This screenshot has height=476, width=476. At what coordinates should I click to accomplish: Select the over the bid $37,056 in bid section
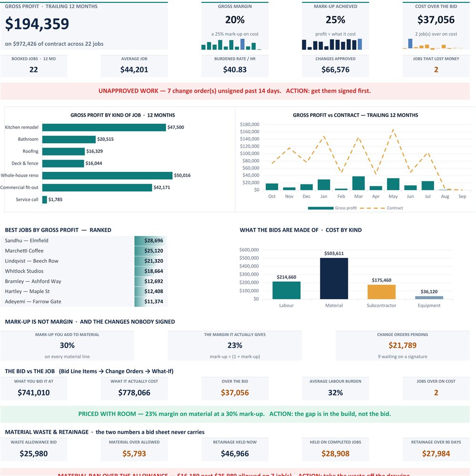[x=235, y=393]
